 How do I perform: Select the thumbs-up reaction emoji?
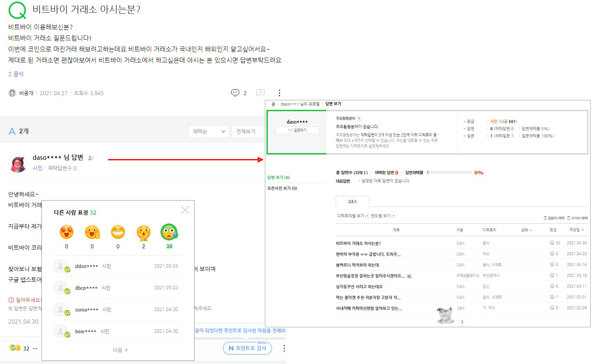tap(92, 232)
